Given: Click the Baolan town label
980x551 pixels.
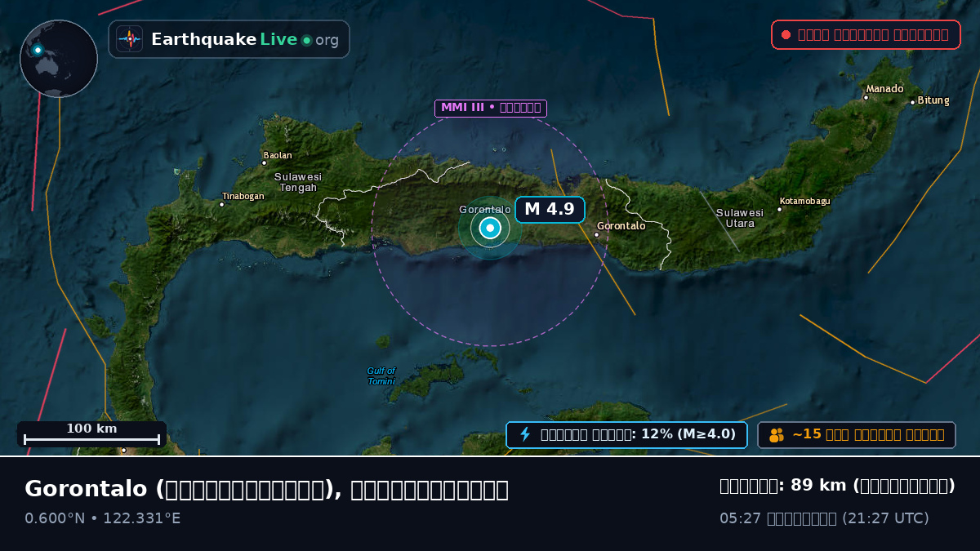Looking at the screenshot, I should coord(278,155).
